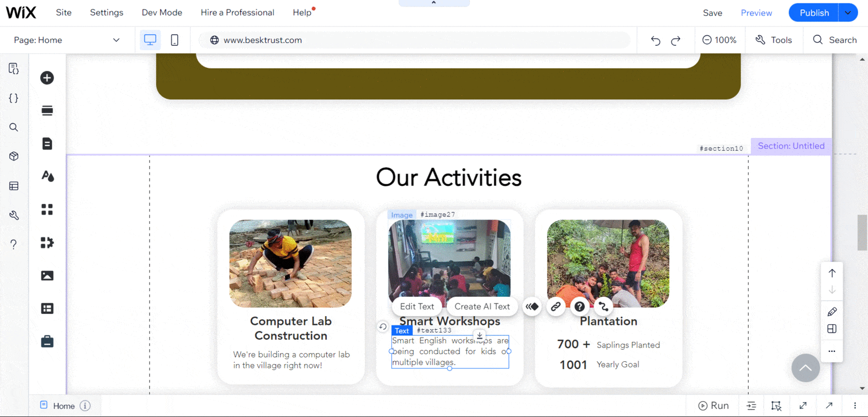Open the Site menu
Screen dimensions: 868x417
tap(63, 12)
